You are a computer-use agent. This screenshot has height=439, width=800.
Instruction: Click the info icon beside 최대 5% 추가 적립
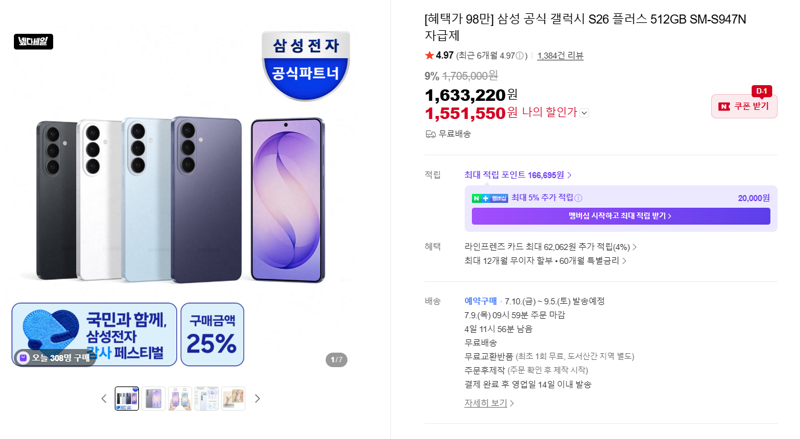[x=578, y=198]
